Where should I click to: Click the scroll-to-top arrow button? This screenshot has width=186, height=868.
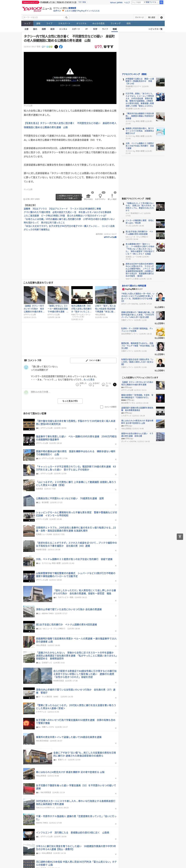[180, 536]
